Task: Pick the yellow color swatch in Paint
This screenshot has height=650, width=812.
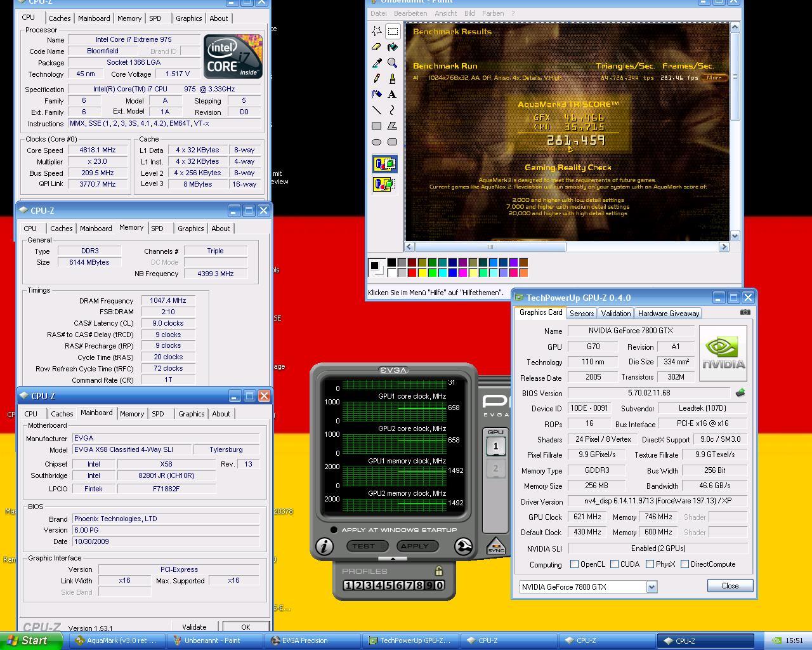Action: click(422, 273)
